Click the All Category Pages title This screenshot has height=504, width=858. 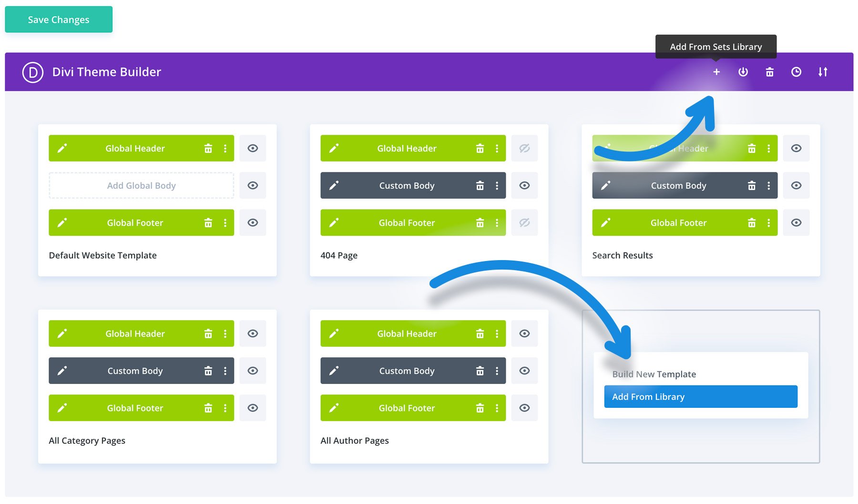click(87, 441)
